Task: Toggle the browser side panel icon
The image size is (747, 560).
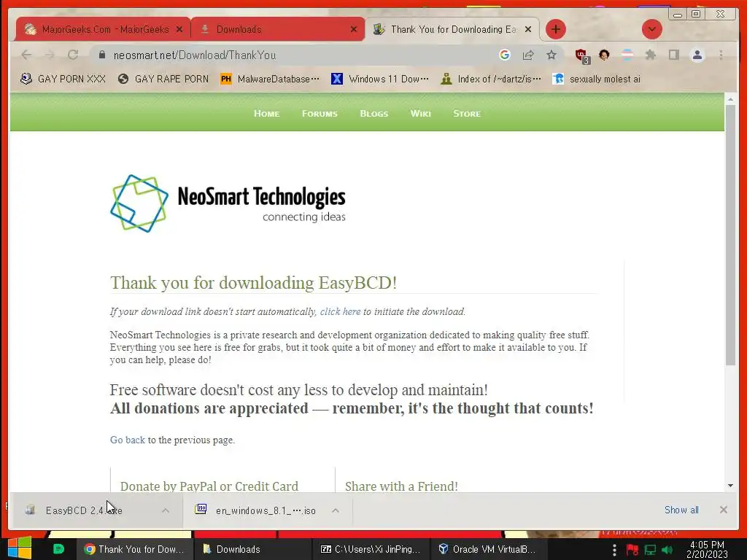Action: point(673,55)
